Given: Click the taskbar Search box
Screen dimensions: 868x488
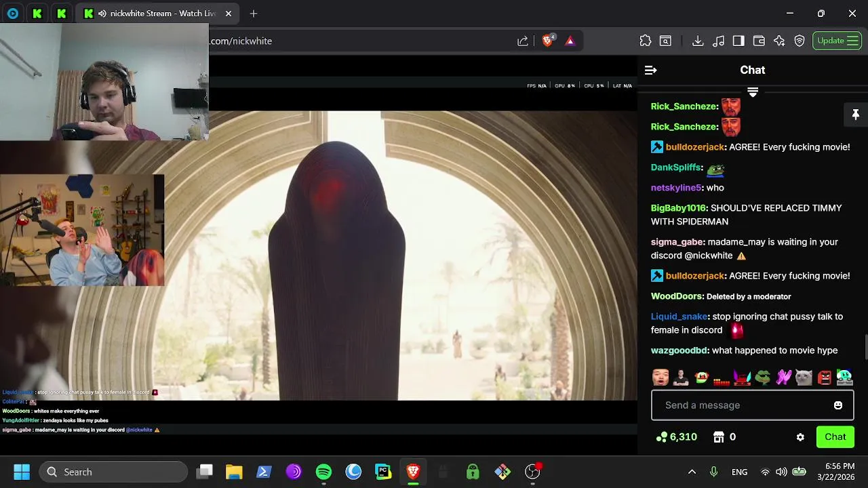Looking at the screenshot, I should pyautogui.click(x=113, y=472).
